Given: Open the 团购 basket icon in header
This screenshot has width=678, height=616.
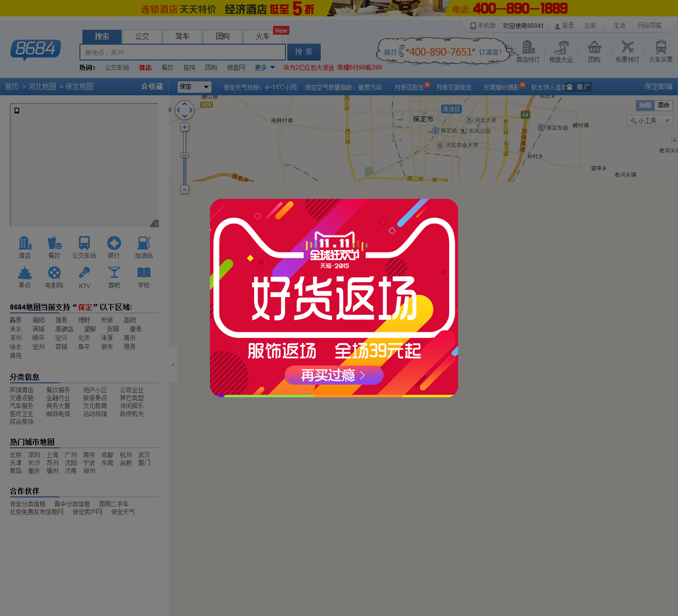Looking at the screenshot, I should pos(594,52).
